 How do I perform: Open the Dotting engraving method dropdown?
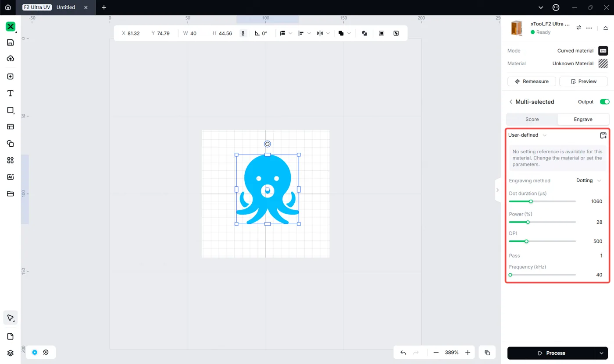click(x=589, y=180)
